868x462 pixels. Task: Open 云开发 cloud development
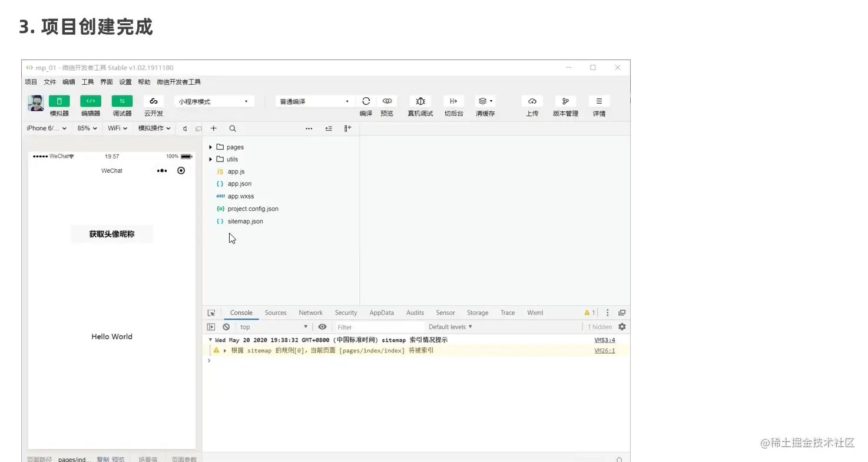click(154, 101)
